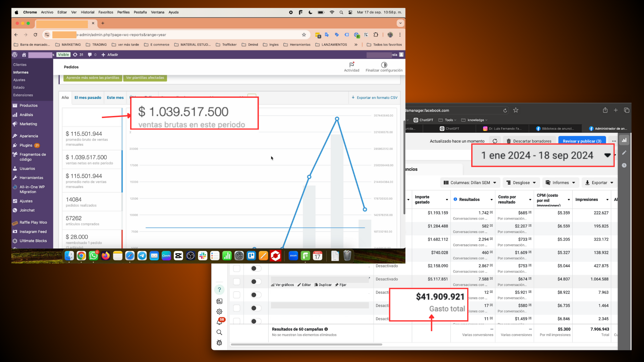644x362 pixels.
Task: Toggle the first Desactivado campaign switch
Action: pyautogui.click(x=256, y=268)
